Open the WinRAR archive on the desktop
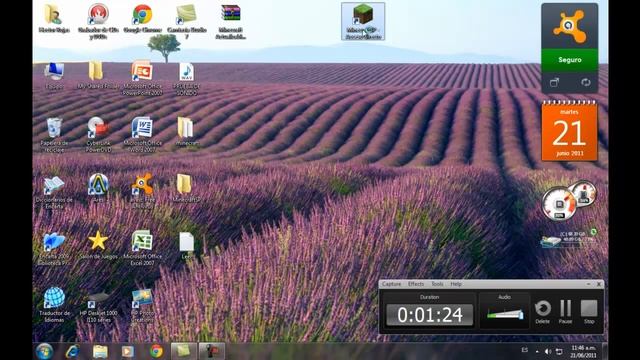 pyautogui.click(x=231, y=21)
